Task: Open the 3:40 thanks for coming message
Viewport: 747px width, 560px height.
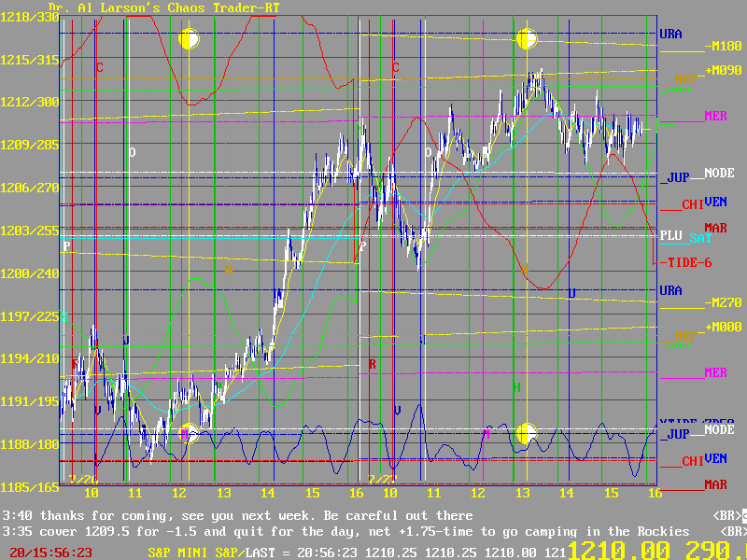Action: (x=238, y=515)
